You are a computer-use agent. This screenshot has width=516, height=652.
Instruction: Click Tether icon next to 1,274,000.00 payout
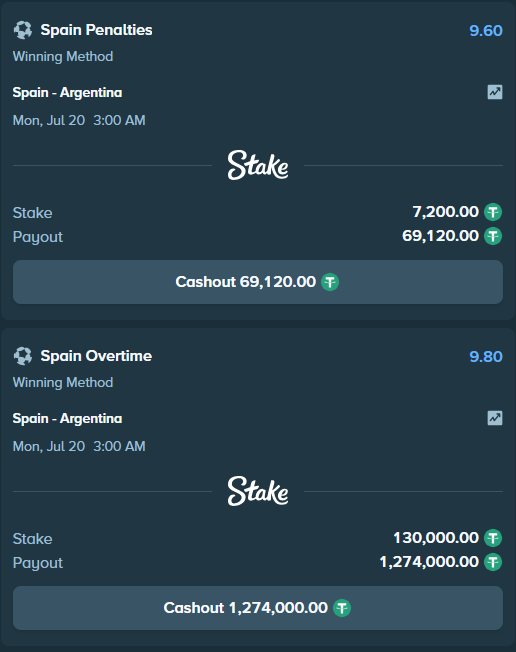[493, 562]
